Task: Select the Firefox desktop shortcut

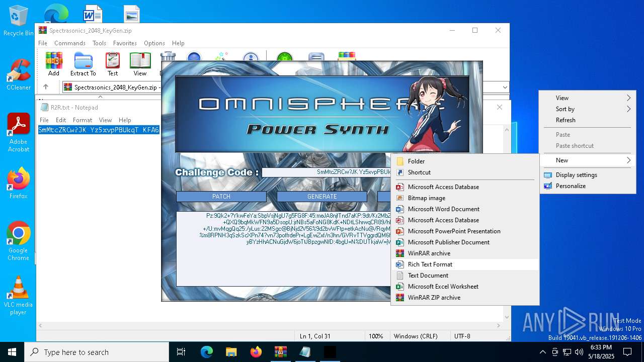Action: (19, 184)
